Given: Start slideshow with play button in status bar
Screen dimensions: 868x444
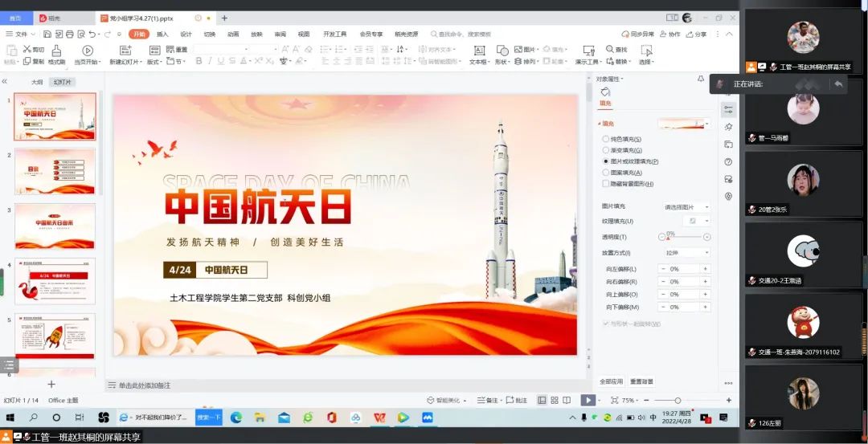Looking at the screenshot, I should pos(588,400).
